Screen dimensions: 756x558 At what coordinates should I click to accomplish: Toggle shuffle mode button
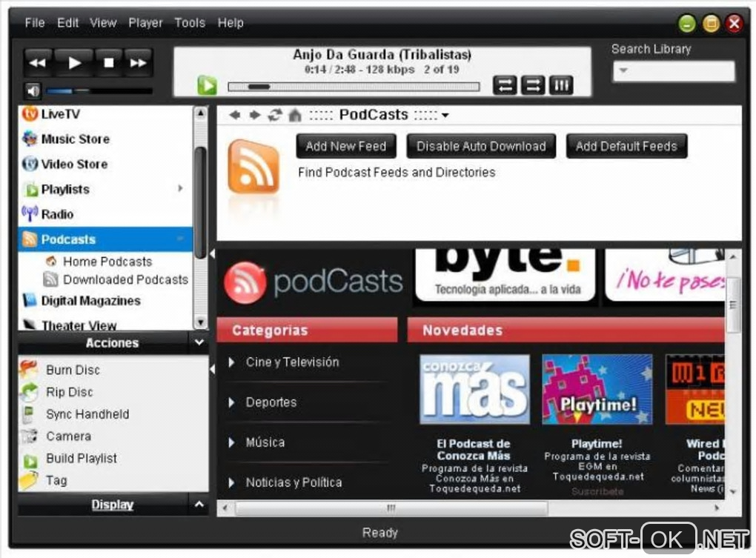533,86
